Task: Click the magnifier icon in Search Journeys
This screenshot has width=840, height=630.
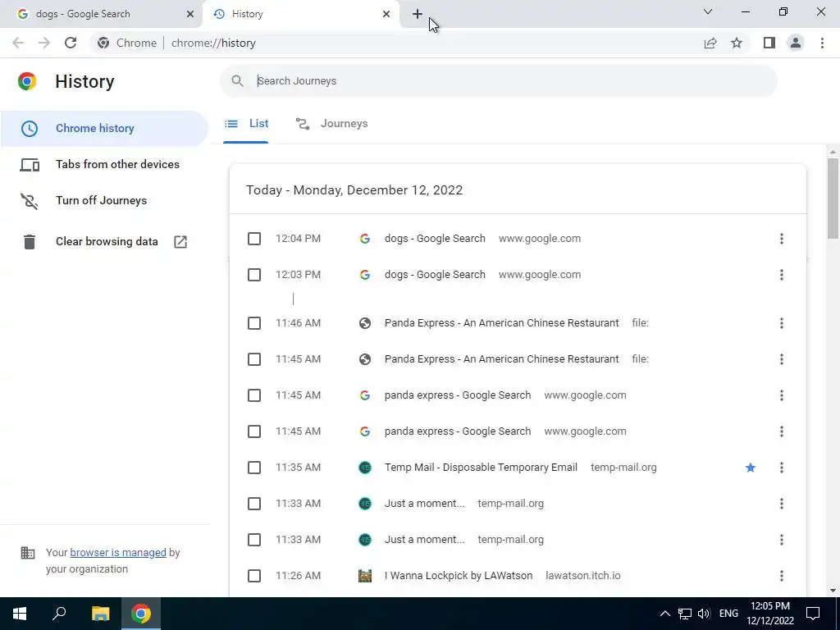Action: [x=237, y=81]
